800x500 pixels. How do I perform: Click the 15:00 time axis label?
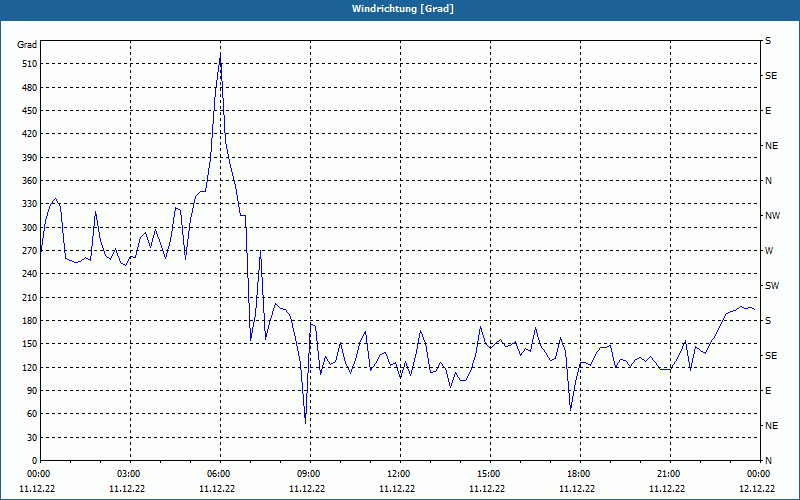point(490,473)
